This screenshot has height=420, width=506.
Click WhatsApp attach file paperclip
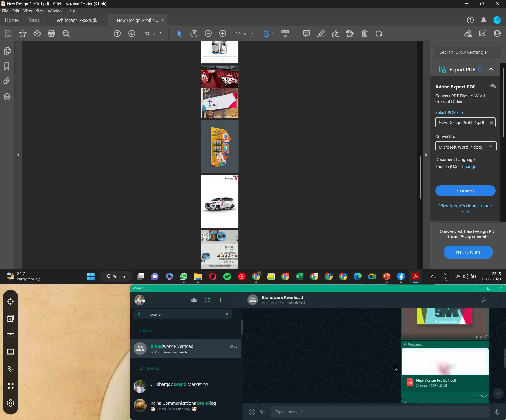click(x=263, y=412)
